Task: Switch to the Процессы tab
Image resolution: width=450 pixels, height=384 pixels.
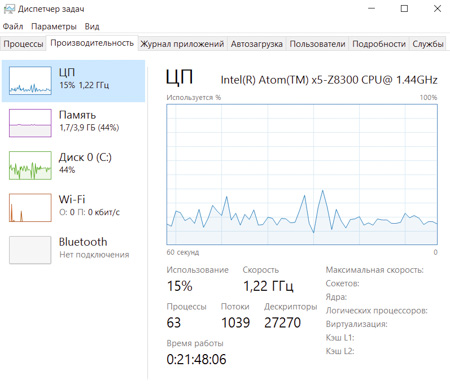Action: (x=23, y=44)
